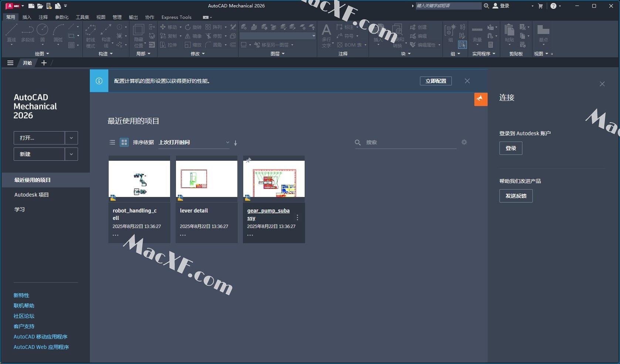Screen dimensions: 620x364
Task: Select the 开始 (Start) document tab
Action: pos(27,63)
